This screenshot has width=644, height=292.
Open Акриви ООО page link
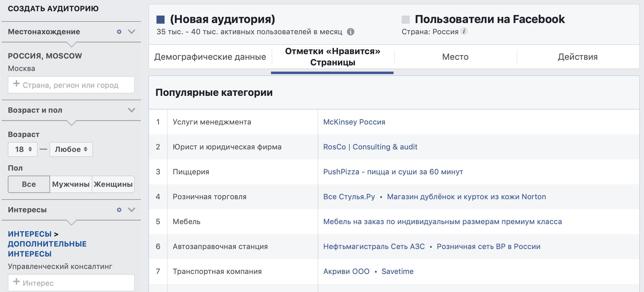click(x=346, y=271)
